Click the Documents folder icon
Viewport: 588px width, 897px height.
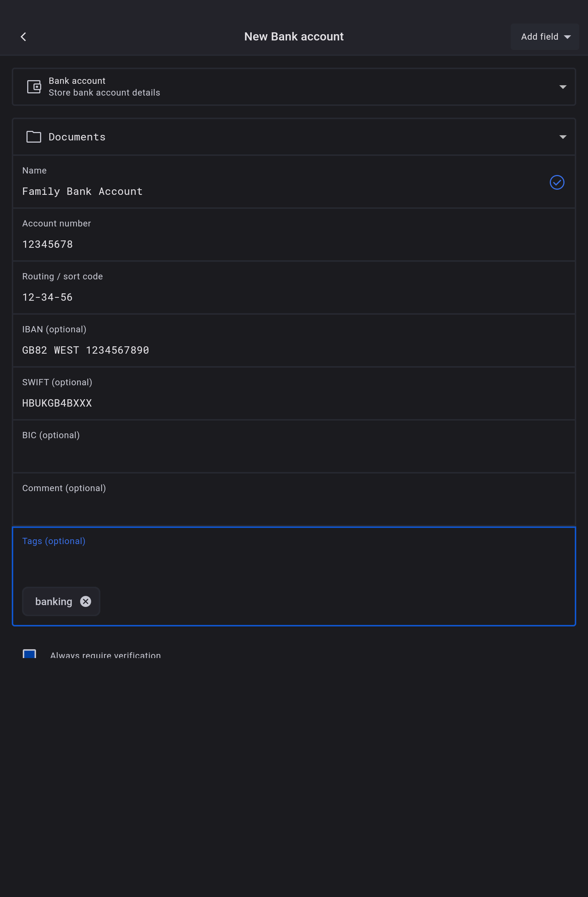[34, 137]
